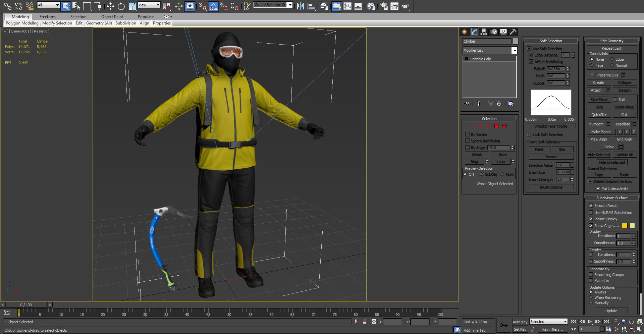644x334 pixels.
Task: Check Preserve UVs option
Action: pyautogui.click(x=592, y=75)
